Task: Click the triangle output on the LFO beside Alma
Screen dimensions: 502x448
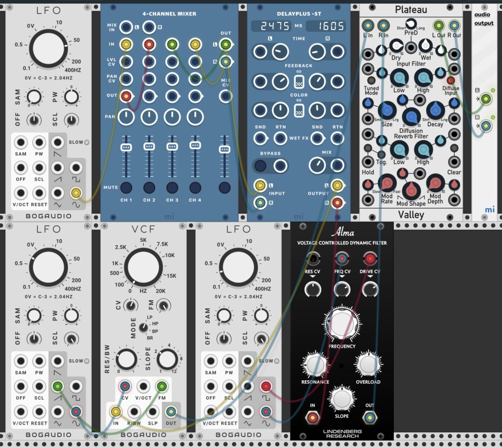Action: click(x=247, y=411)
